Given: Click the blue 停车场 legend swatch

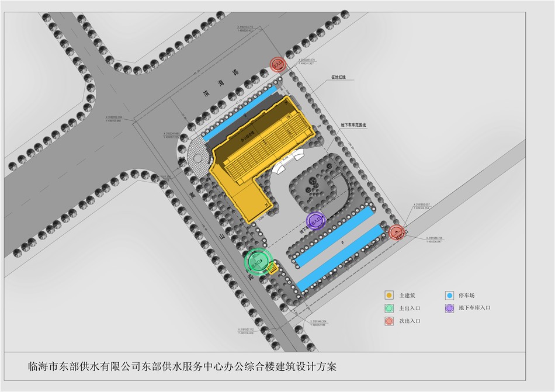Looking at the screenshot, I should click(449, 295).
